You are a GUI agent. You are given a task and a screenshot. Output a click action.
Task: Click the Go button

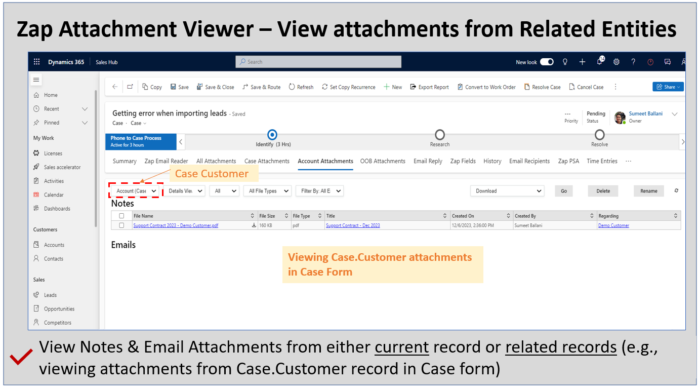click(564, 191)
